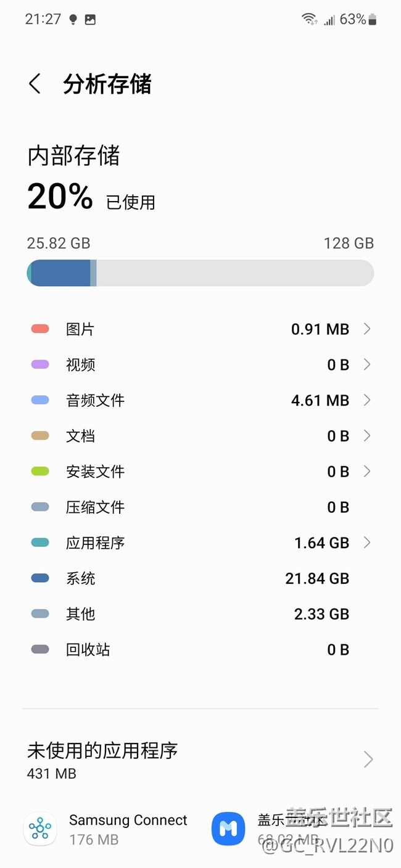Expand the 音频文件 category chevron
Viewport: 401px width, 868px height.
(x=367, y=400)
